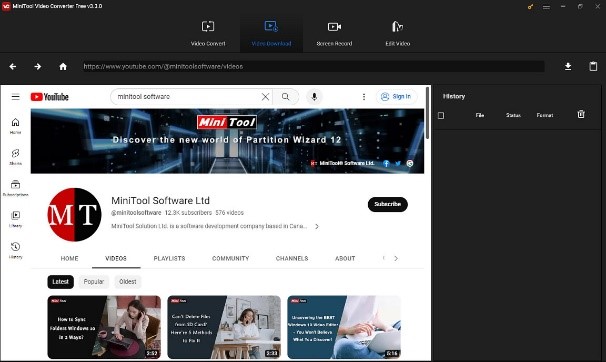Open the title bar hamburger menu
This screenshot has width=606, height=362.
point(546,7)
